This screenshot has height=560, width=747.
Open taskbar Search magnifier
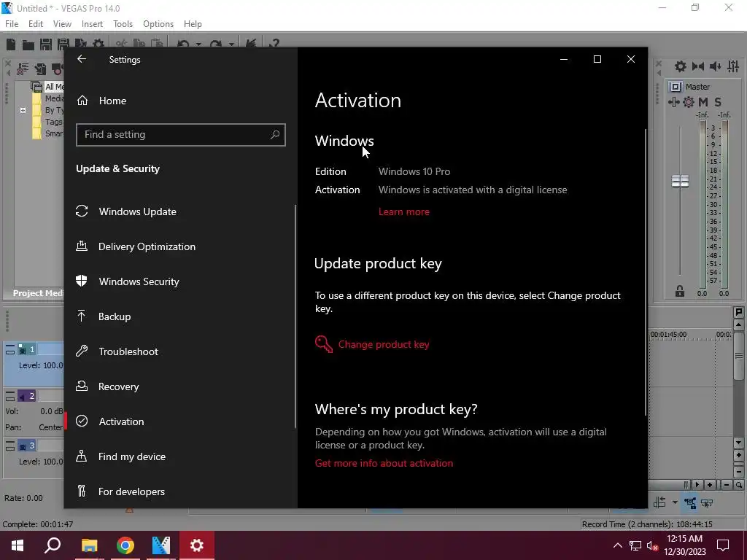[x=53, y=545]
